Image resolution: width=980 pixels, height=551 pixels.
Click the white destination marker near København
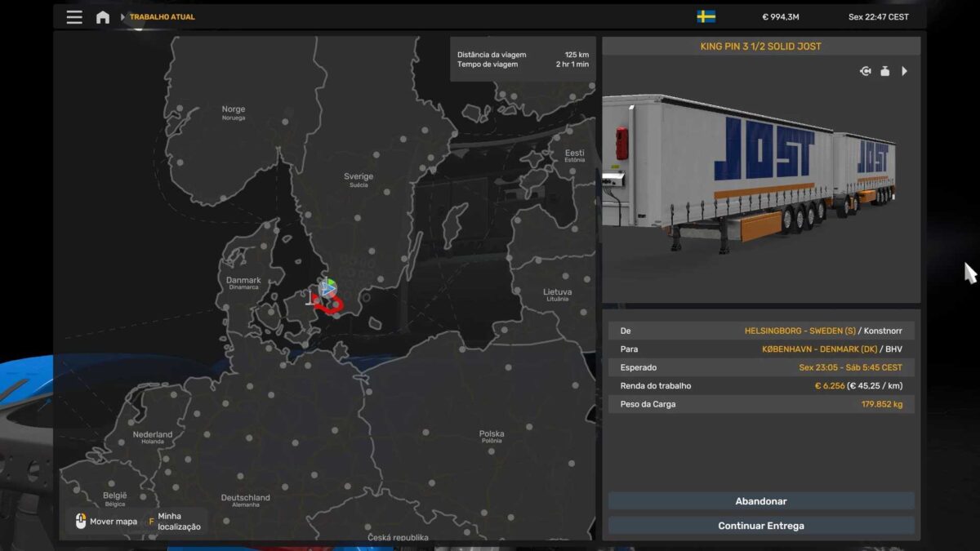[x=311, y=300]
